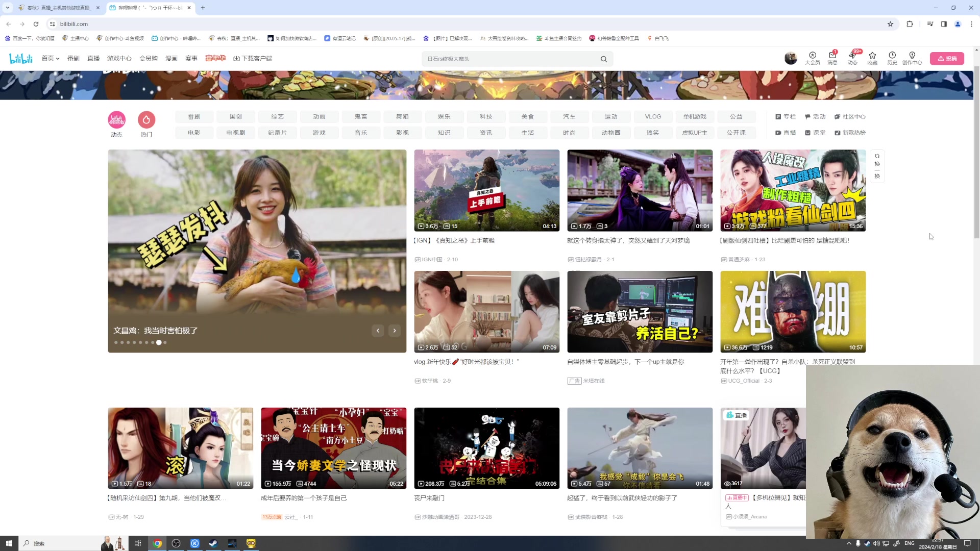Open the 鬼畜 category
Image resolution: width=980 pixels, height=551 pixels.
(361, 117)
